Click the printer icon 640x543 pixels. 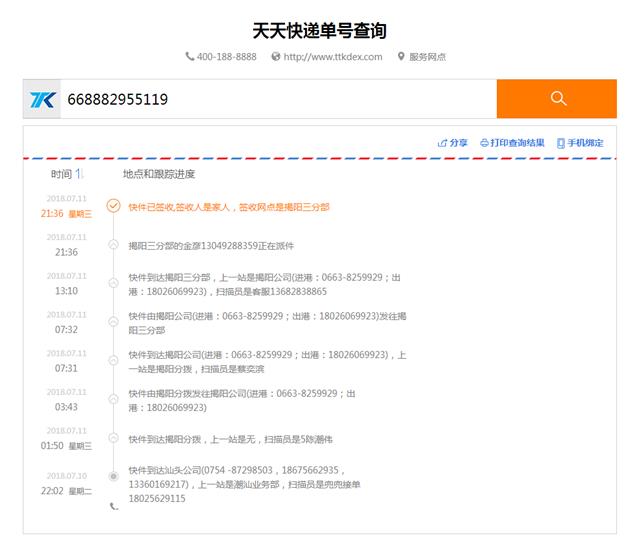point(484,143)
